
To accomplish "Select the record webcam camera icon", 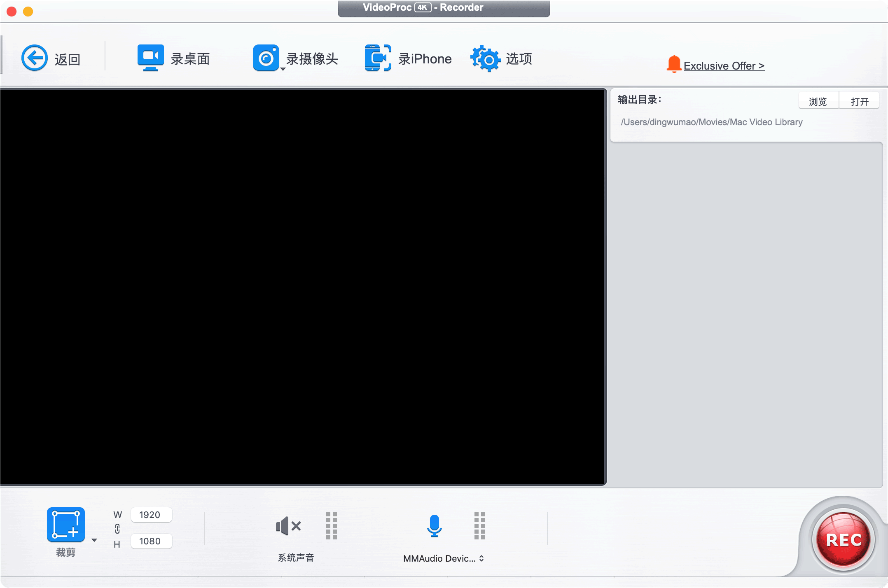I will tap(266, 58).
